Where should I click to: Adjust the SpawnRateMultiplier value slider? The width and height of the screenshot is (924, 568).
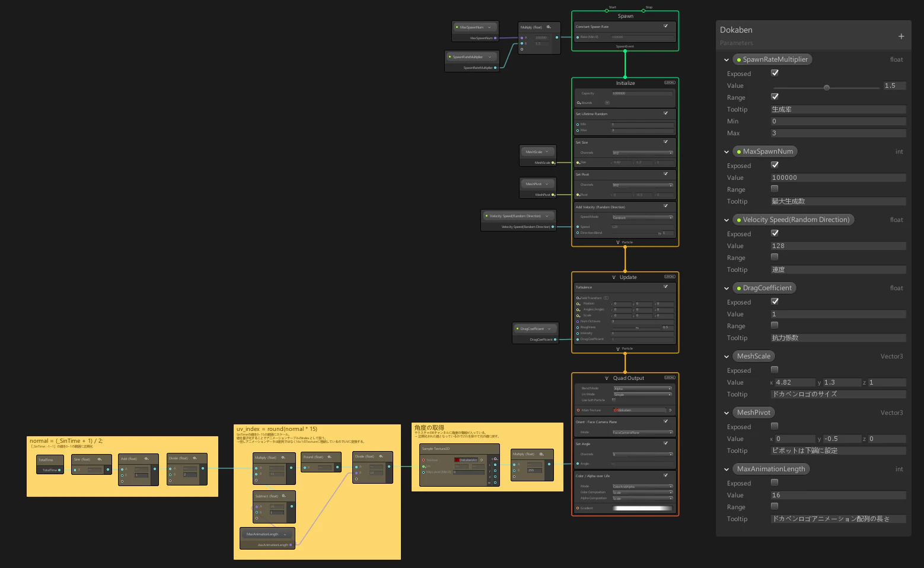tap(826, 87)
